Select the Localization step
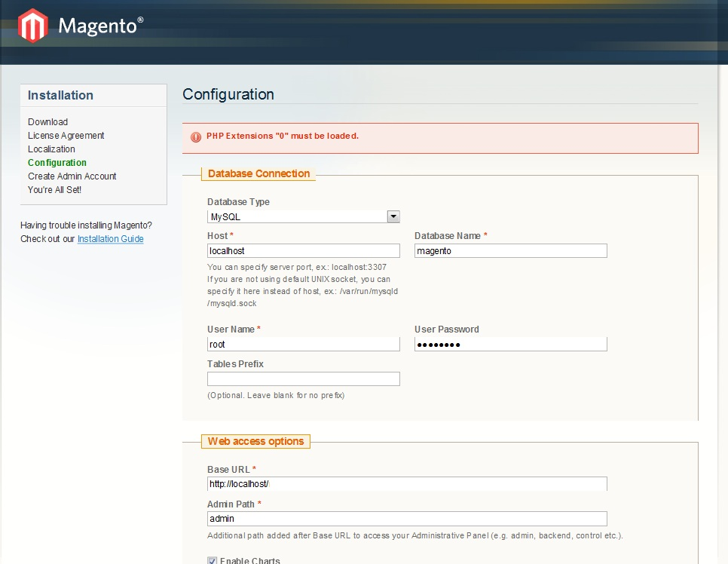This screenshot has height=564, width=728. 51,149
